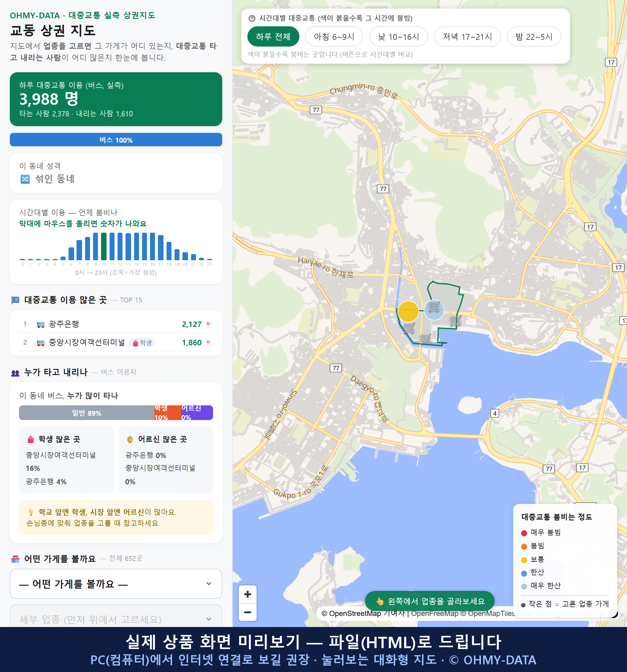Screen dimensions: 627x672
Task: Click the bus icon in the 중앙시장여객선터미널 row
Action: [40, 343]
